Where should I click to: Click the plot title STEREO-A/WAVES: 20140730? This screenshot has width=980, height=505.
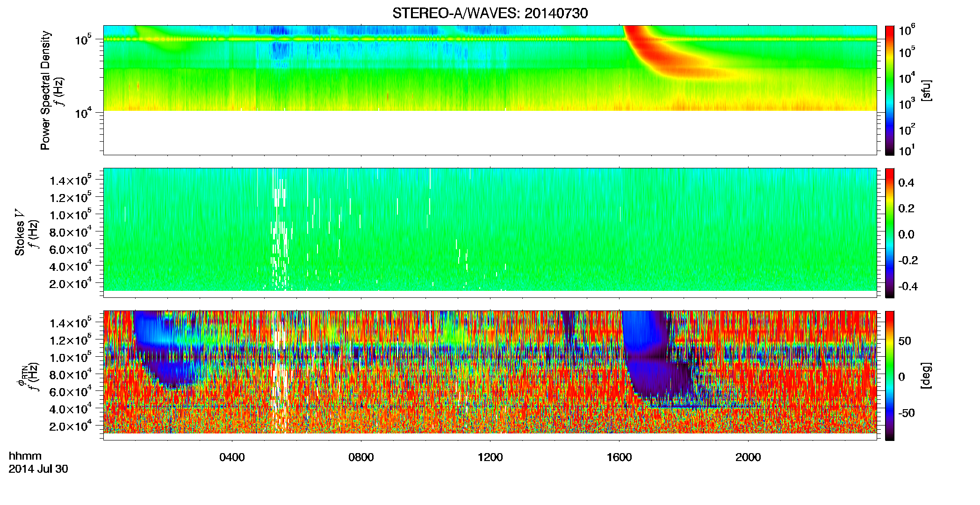coord(490,14)
